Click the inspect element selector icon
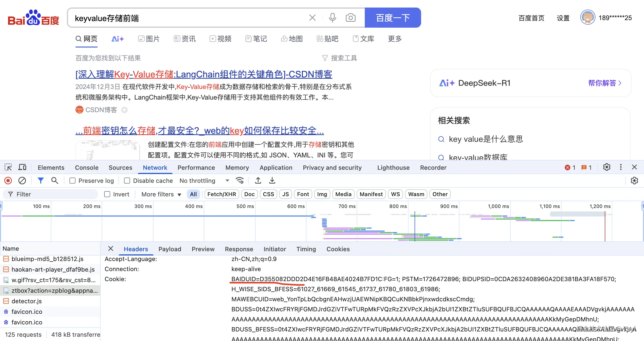The image size is (644, 341). pyautogui.click(x=8, y=167)
